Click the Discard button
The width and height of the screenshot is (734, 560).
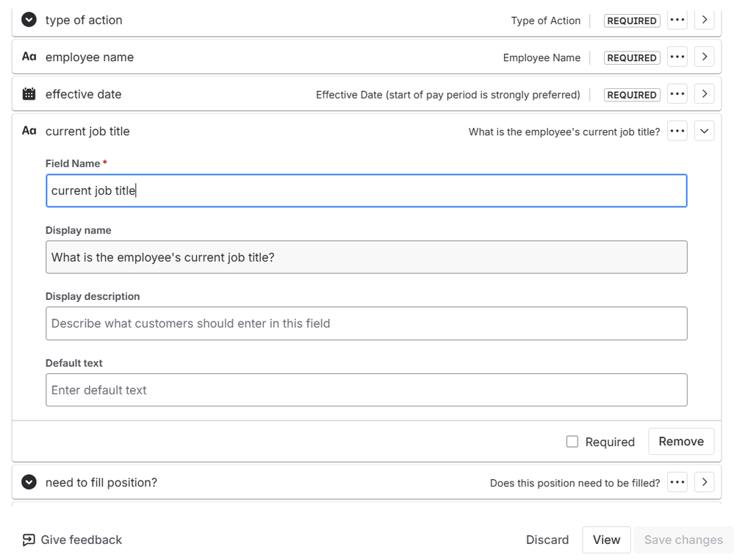point(547,539)
